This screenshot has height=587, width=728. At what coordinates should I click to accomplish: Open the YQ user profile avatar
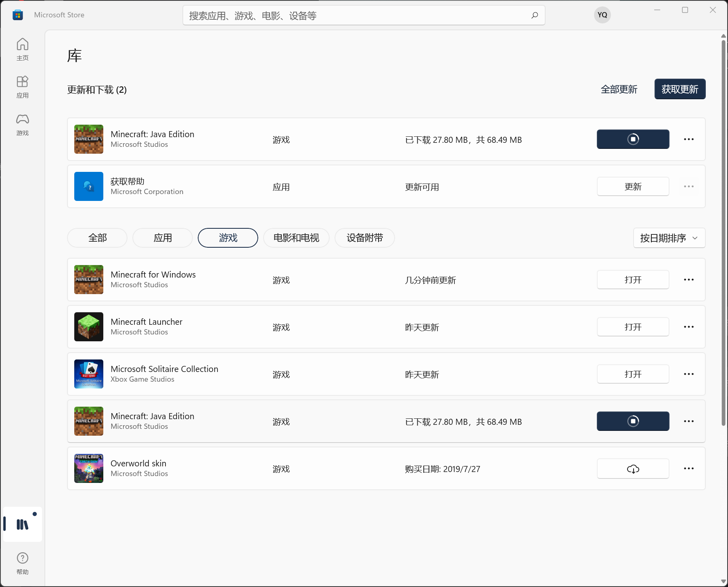coord(602,15)
